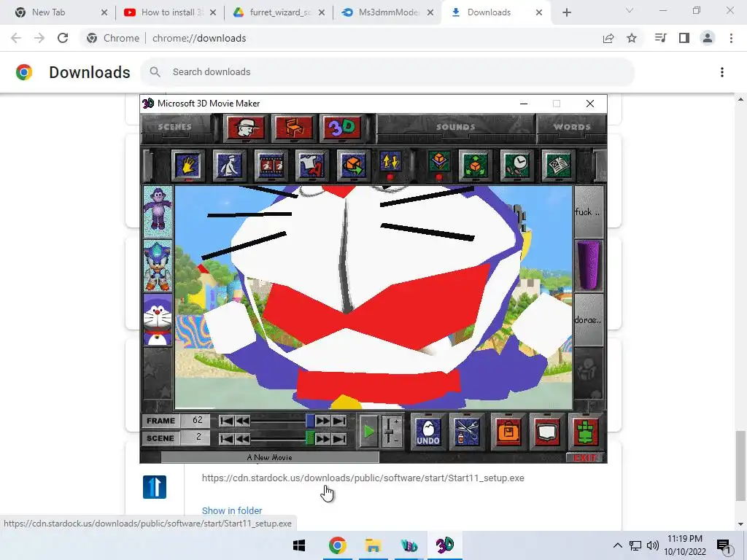
Task: Bookmark this page with star icon
Action: (x=632, y=38)
